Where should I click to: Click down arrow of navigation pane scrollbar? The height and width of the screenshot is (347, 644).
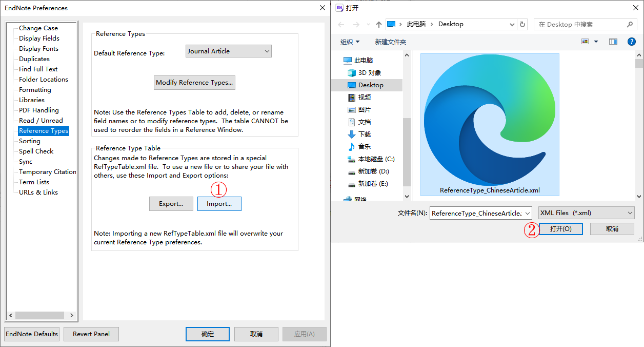click(x=407, y=196)
